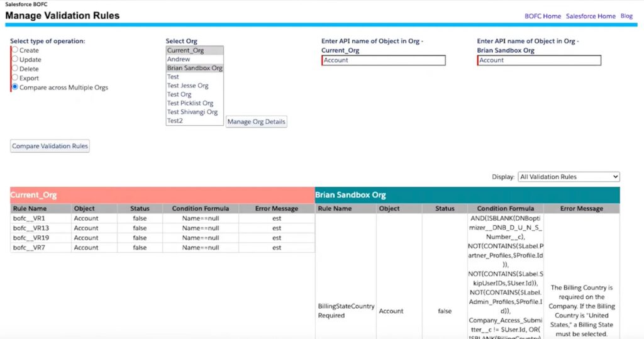Select Test Jesse Org in list
Viewport: 644px width, 339px height.
(195, 86)
